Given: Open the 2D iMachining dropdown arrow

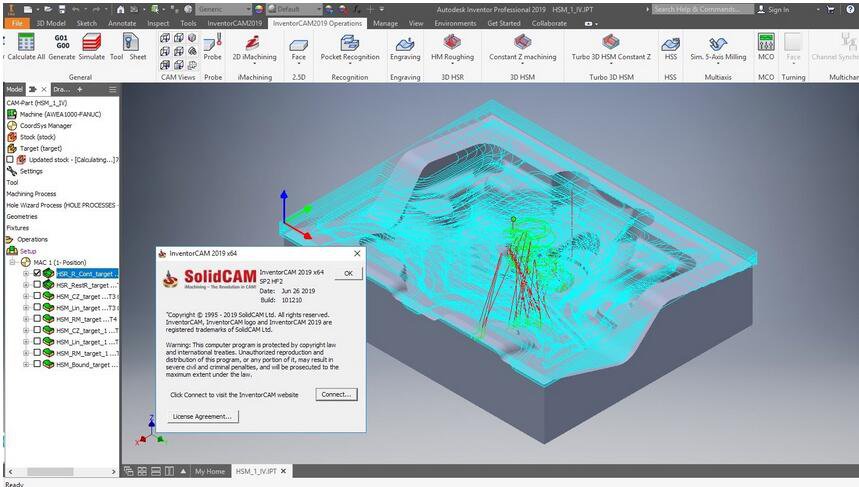Looking at the screenshot, I should click(255, 64).
